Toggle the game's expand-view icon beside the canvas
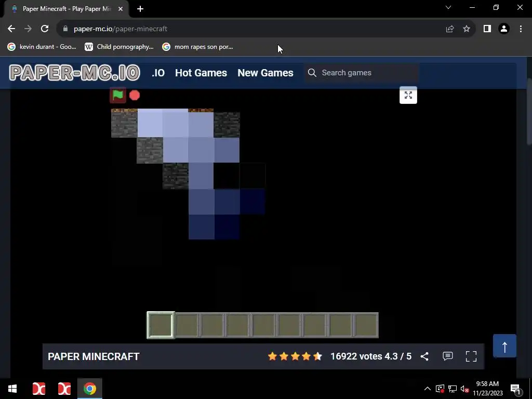Image resolution: width=532 pixels, height=399 pixels. coord(408,95)
